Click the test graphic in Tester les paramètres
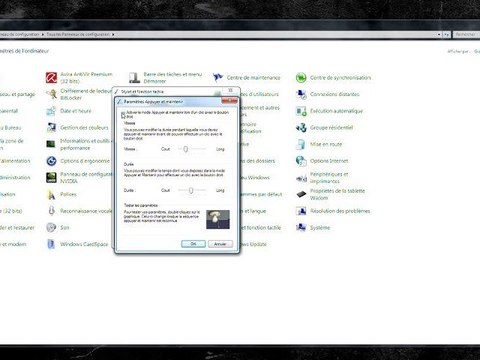The width and height of the screenshot is (480, 360). pyautogui.click(x=218, y=220)
